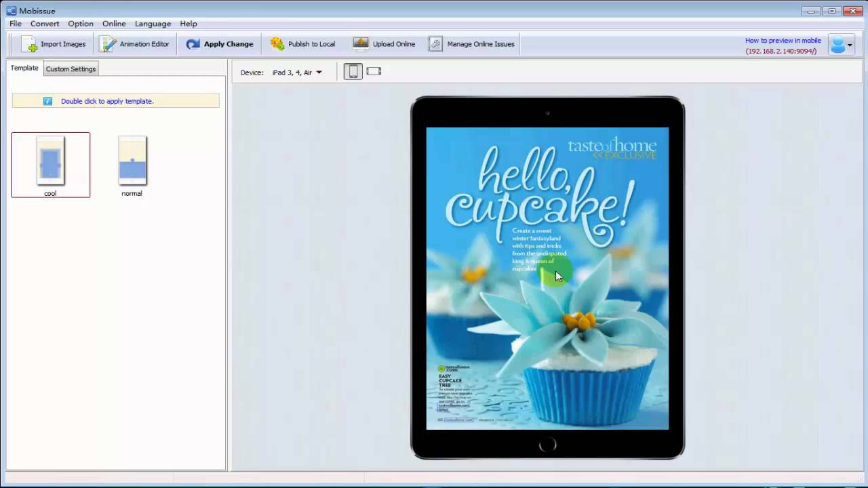Click the Mobissue app icon in the title bar
The width and height of the screenshot is (868, 488).
point(11,11)
